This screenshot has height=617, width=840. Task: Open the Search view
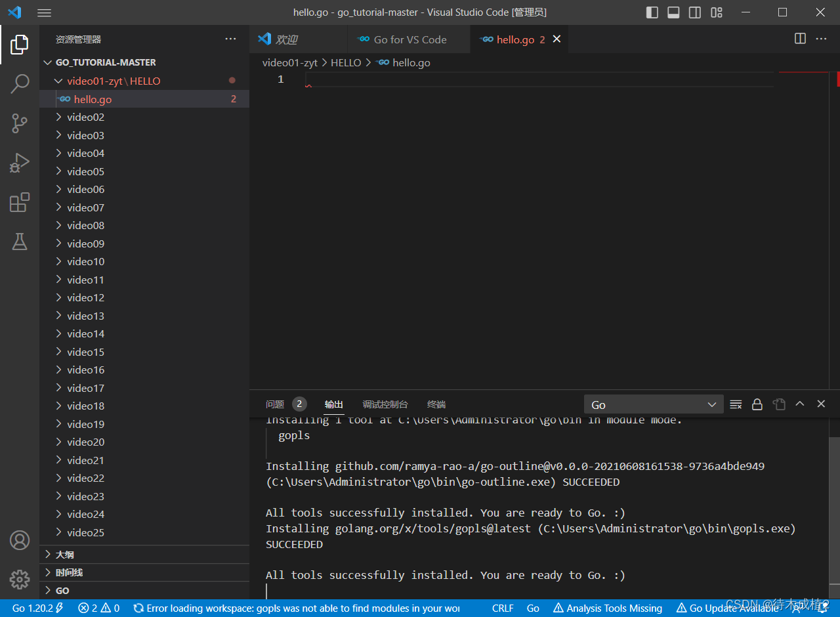tap(20, 84)
